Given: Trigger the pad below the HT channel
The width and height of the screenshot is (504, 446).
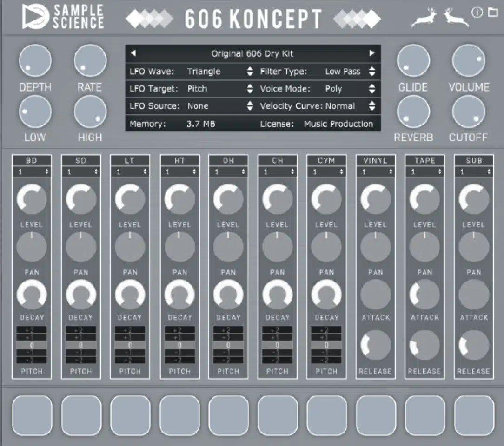Looking at the screenshot, I should (179, 415).
